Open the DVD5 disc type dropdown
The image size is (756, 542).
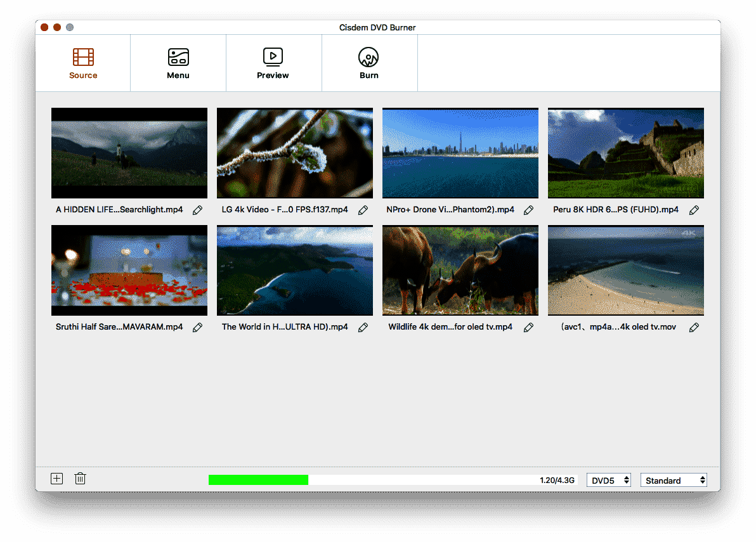point(609,481)
